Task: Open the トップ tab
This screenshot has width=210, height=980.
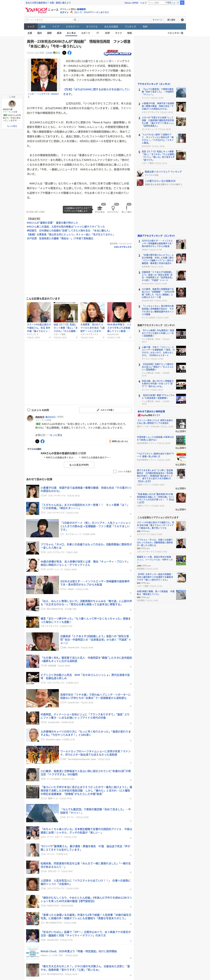Action: pos(31,27)
